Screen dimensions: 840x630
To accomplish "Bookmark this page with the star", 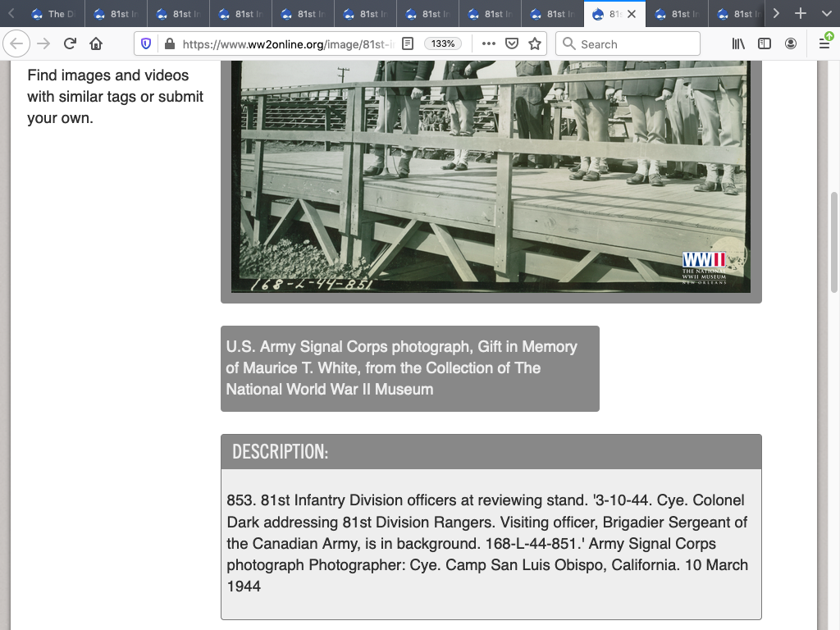I will 535,43.
